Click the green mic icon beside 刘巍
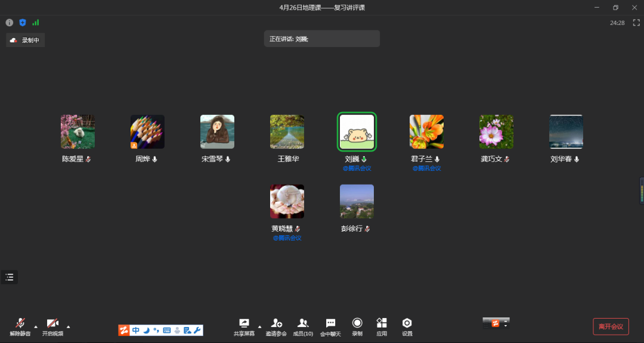The width and height of the screenshot is (644, 343). [364, 159]
